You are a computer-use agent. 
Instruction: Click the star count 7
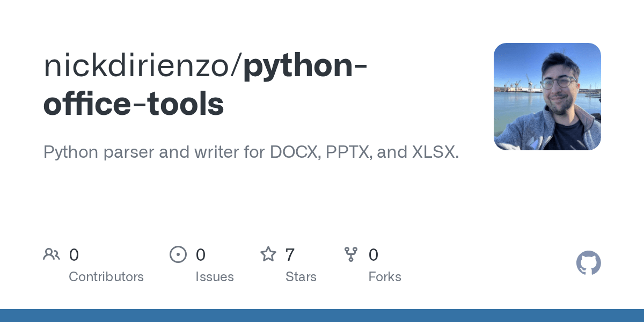point(290,254)
